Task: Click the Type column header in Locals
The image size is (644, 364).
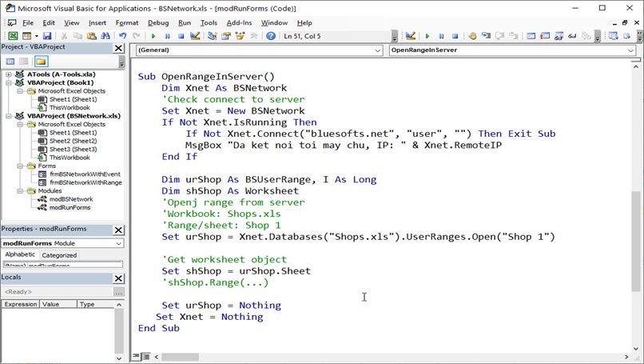Action: point(95,304)
